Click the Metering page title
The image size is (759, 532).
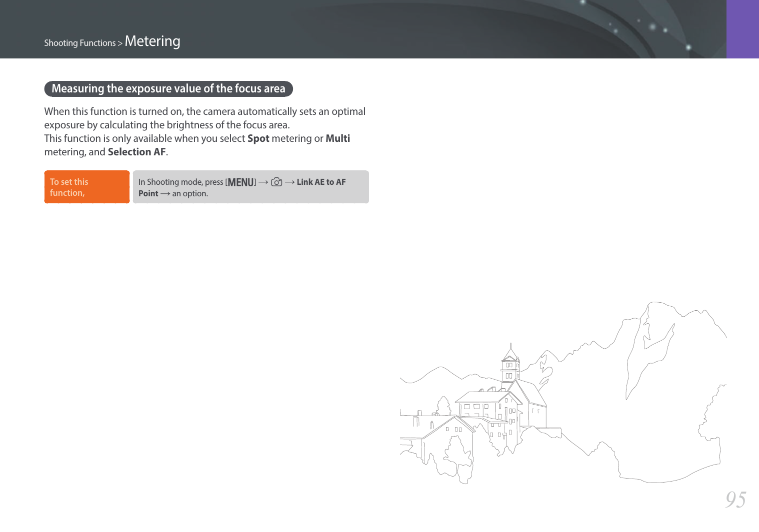tap(152, 41)
